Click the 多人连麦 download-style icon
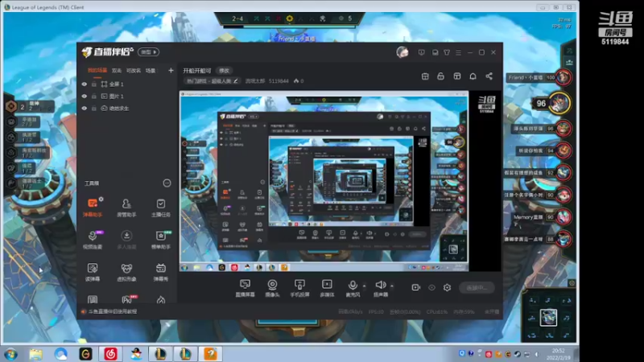Viewport: 644px width, 362px height. coord(126,236)
